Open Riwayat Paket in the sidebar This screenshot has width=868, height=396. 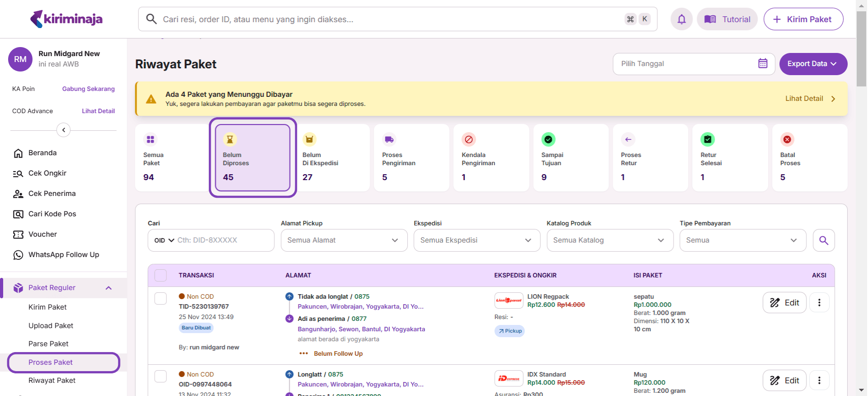[x=52, y=381]
